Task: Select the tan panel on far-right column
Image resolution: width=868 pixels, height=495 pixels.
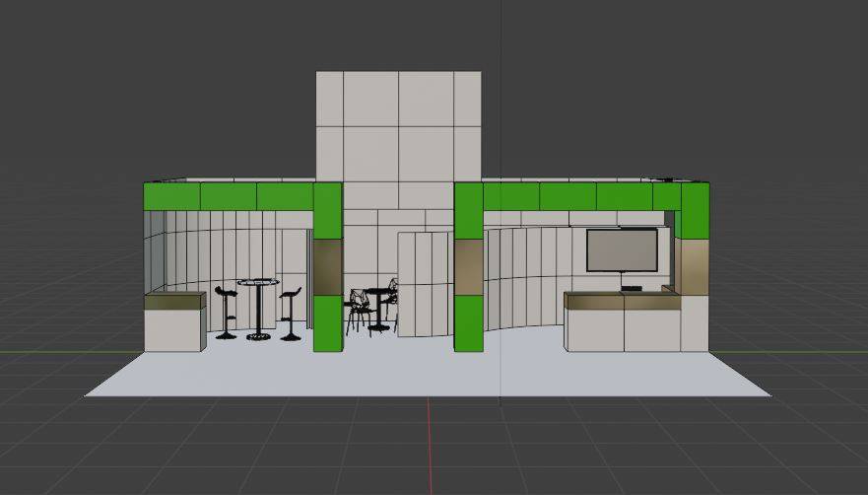Action: pos(692,266)
